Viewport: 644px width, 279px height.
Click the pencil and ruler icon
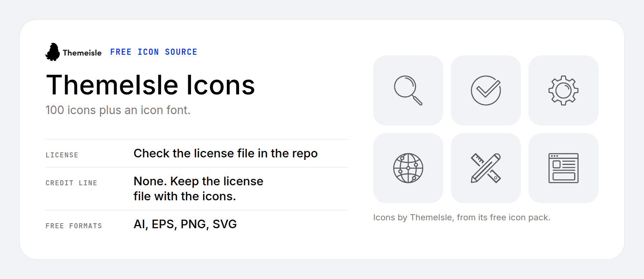point(486,168)
